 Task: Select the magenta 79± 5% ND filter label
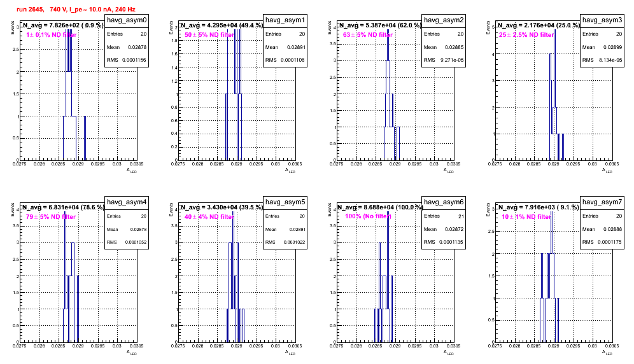coord(51,217)
